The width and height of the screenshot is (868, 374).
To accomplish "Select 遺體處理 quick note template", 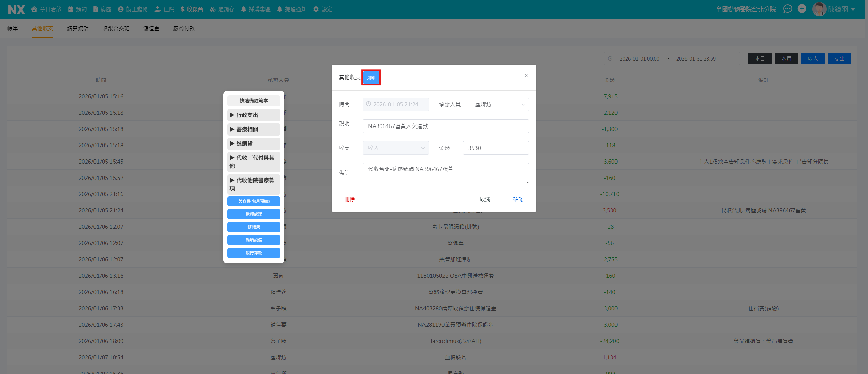I will [x=254, y=214].
